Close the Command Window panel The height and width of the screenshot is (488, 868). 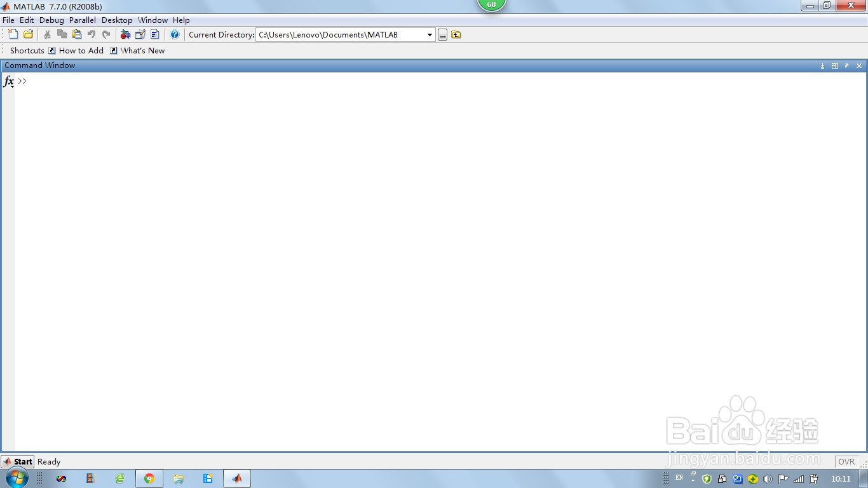pos(859,65)
